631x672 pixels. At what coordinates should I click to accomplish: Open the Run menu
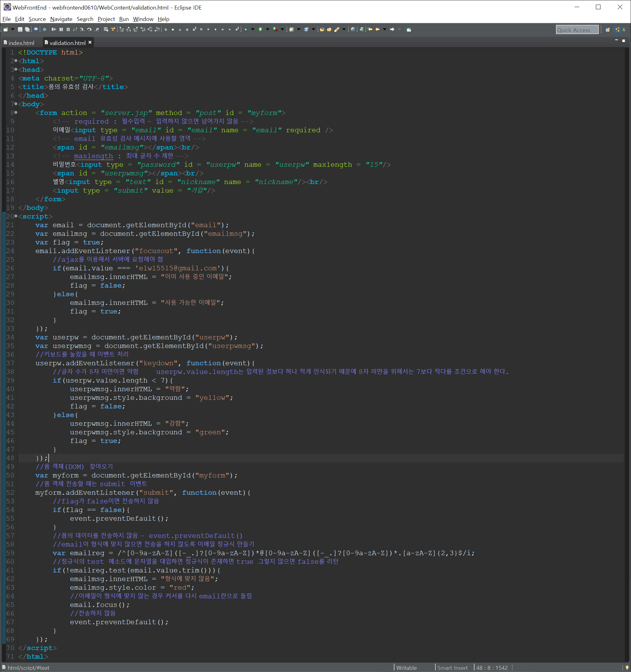[x=124, y=19]
